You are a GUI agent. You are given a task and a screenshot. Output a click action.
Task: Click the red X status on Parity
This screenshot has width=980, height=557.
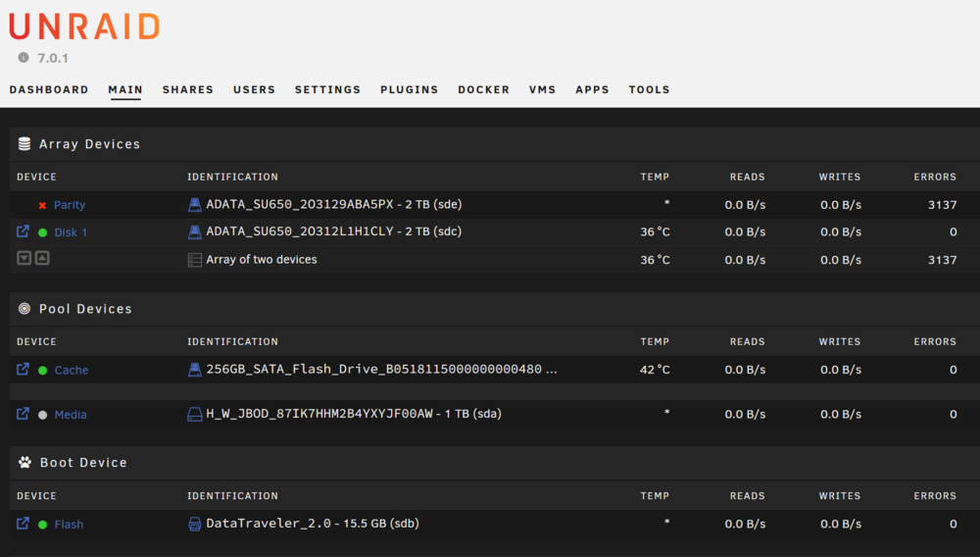pyautogui.click(x=42, y=205)
